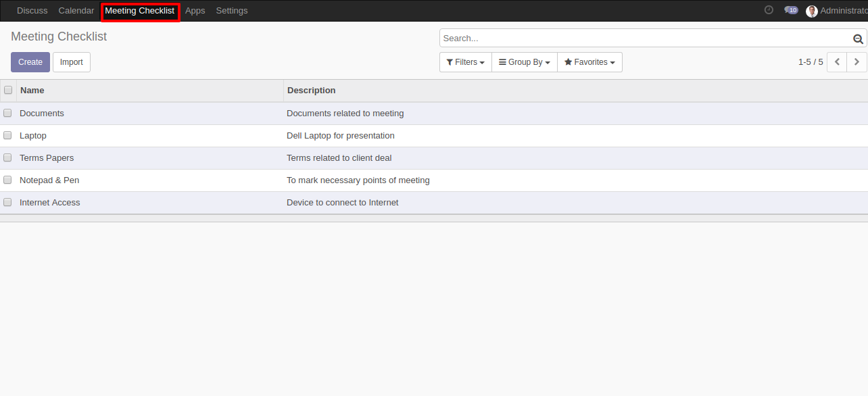This screenshot has width=868, height=396.
Task: Click the Create button
Action: tap(30, 62)
